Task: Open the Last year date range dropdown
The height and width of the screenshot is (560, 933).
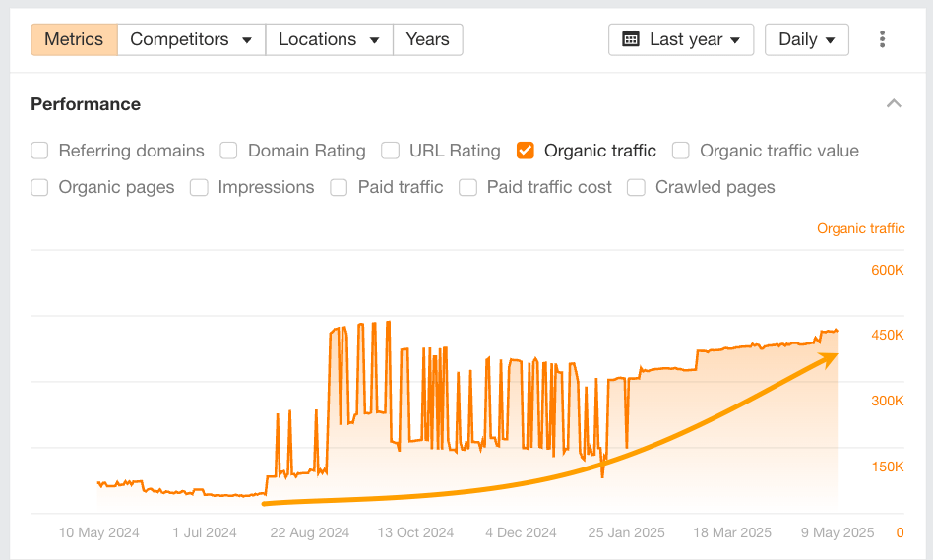Action: (681, 39)
